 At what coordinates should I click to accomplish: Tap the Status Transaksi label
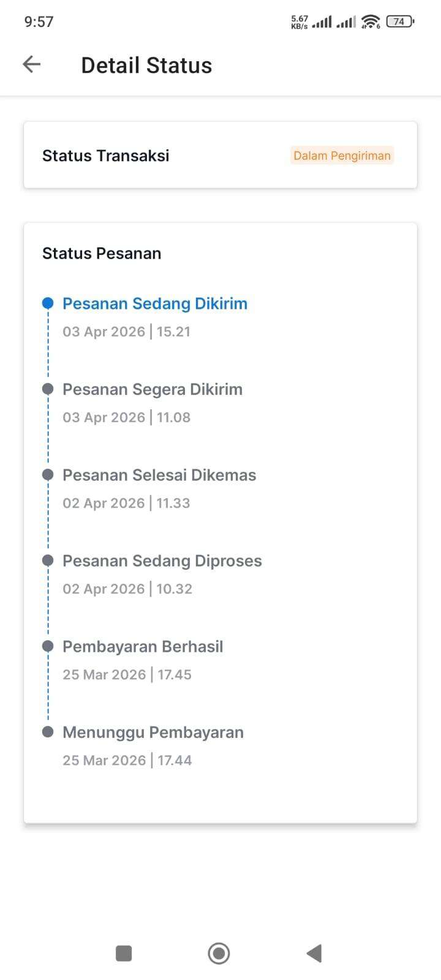(106, 156)
